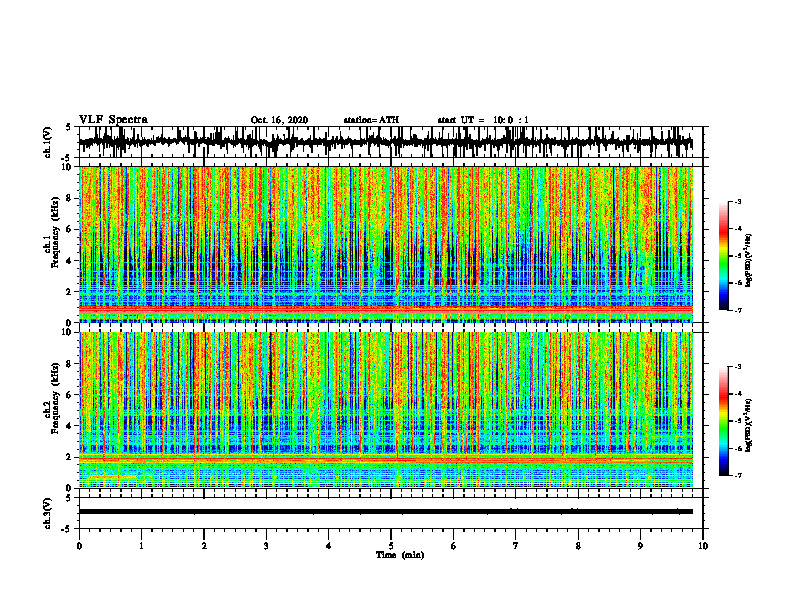Viewport: 792px width, 612px height.
Task: Click the "ch.1(V)" waveform axis label
Action: [x=47, y=142]
